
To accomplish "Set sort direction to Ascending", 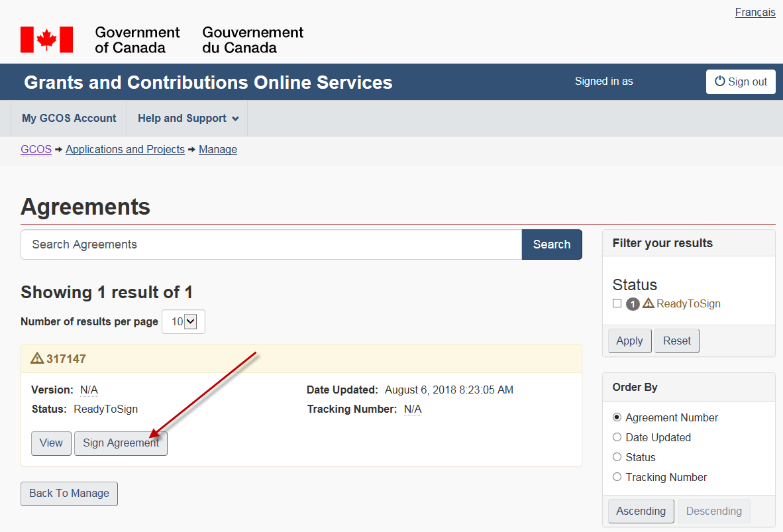I will pyautogui.click(x=641, y=511).
